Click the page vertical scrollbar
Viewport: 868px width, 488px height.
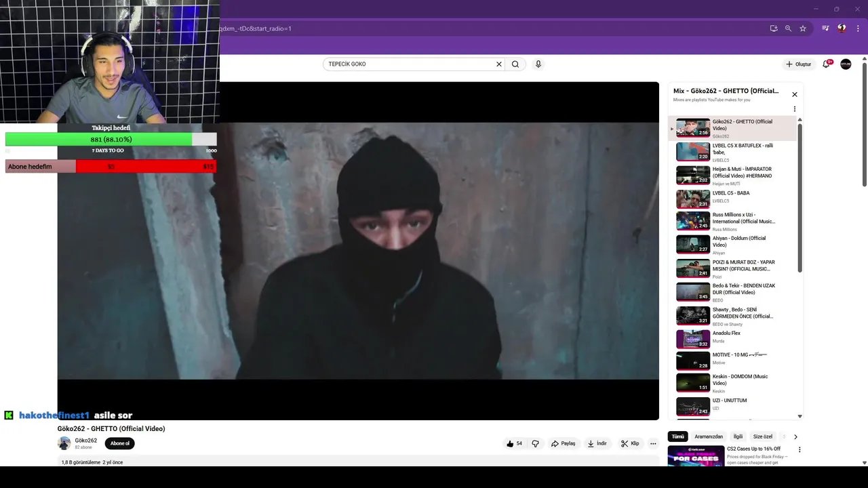tap(865, 125)
